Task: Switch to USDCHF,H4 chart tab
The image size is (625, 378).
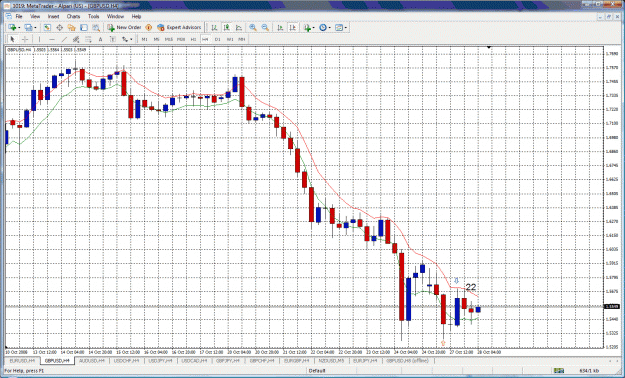Action: (126, 360)
